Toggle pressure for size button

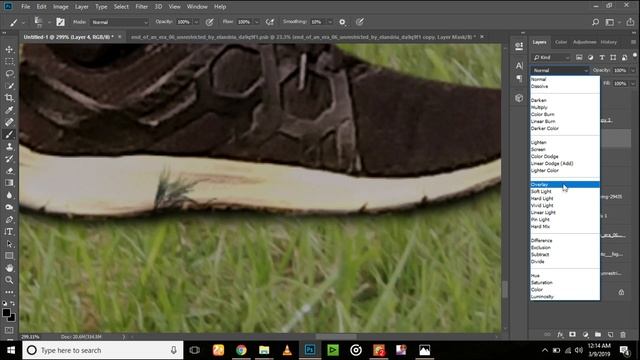pyautogui.click(x=360, y=22)
